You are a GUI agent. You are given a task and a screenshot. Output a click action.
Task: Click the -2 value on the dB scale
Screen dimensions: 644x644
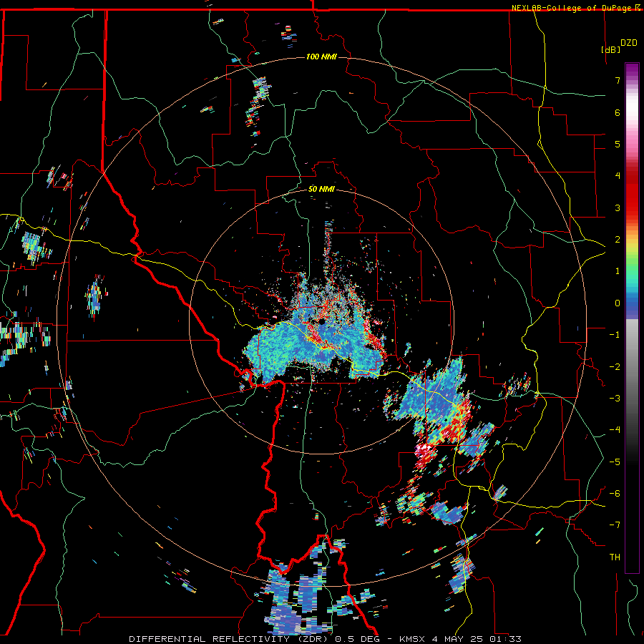click(615, 367)
